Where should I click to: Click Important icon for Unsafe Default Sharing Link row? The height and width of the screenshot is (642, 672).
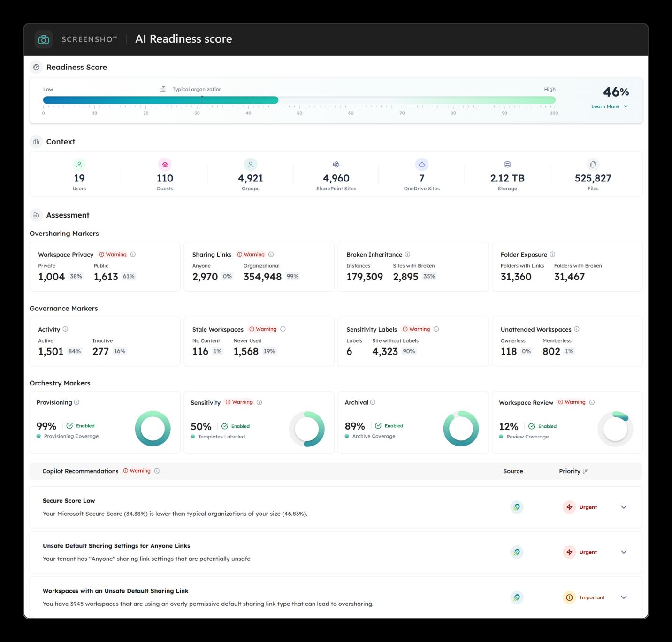pyautogui.click(x=569, y=597)
